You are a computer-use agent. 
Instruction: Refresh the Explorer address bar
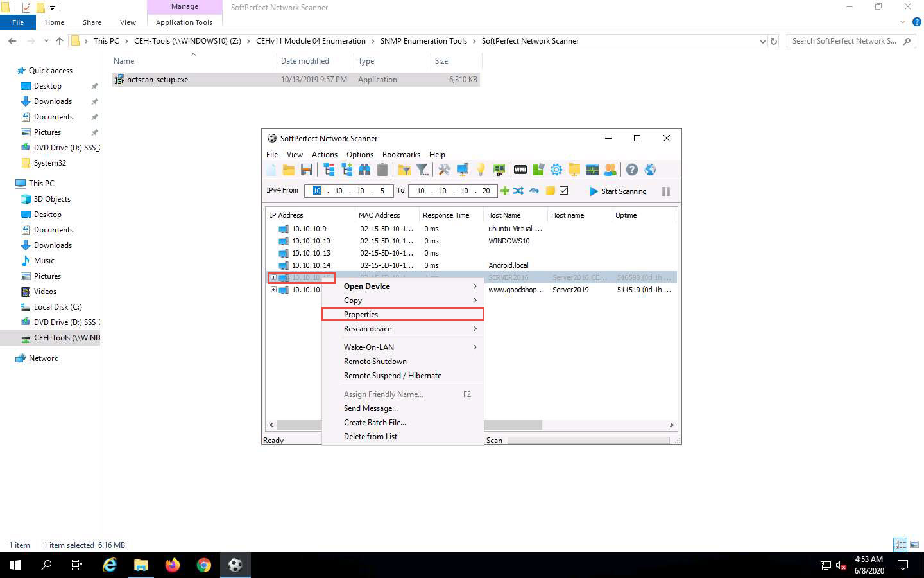click(774, 41)
